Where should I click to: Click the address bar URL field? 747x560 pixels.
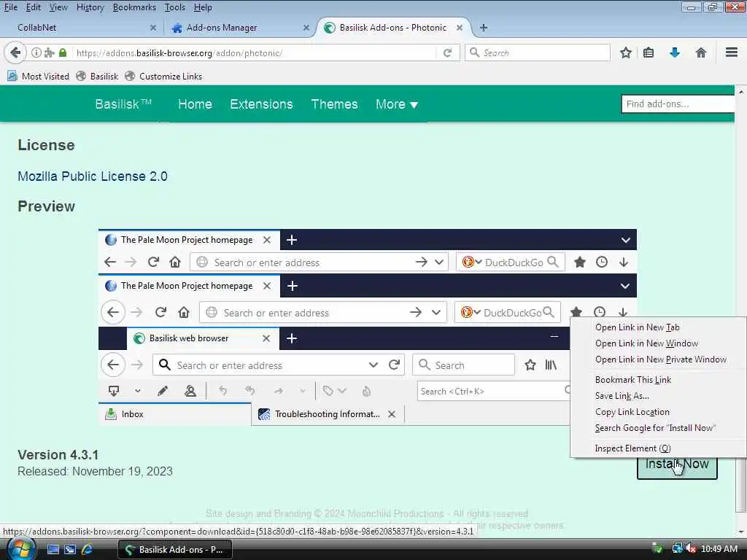tap(255, 52)
